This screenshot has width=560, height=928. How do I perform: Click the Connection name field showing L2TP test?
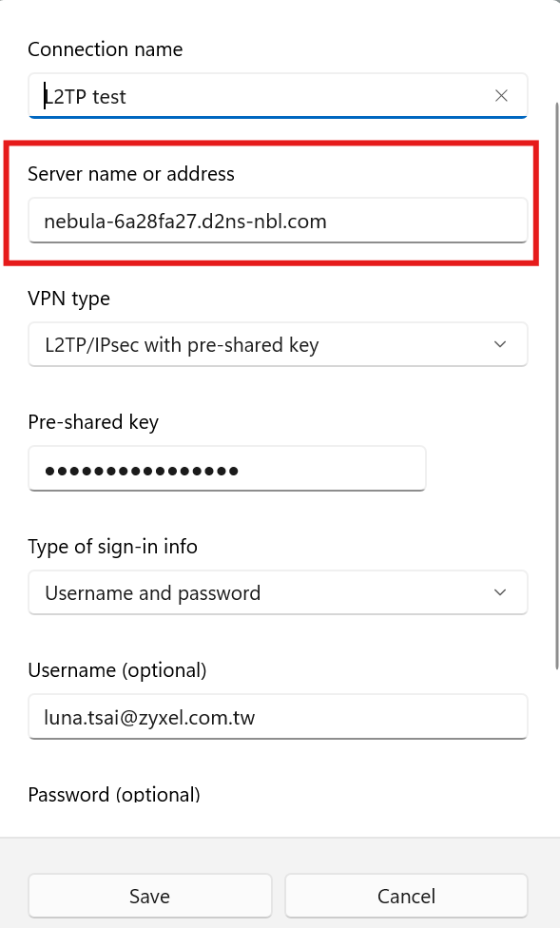coord(278,96)
